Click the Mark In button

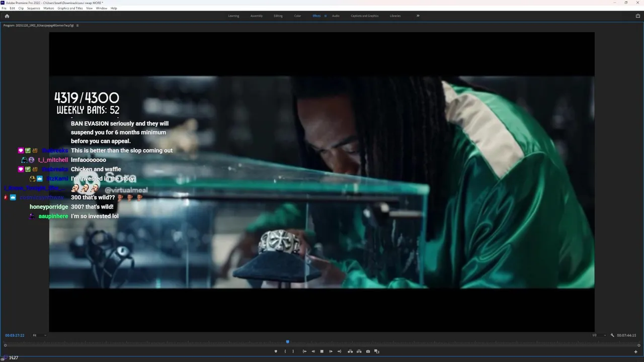[x=285, y=351]
